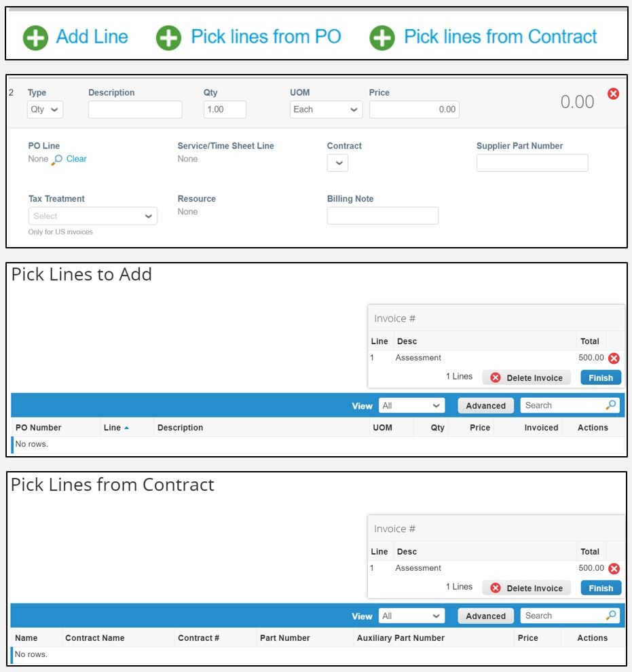
Task: Open the PO Line lookup magnifier icon
Action: pos(58,160)
